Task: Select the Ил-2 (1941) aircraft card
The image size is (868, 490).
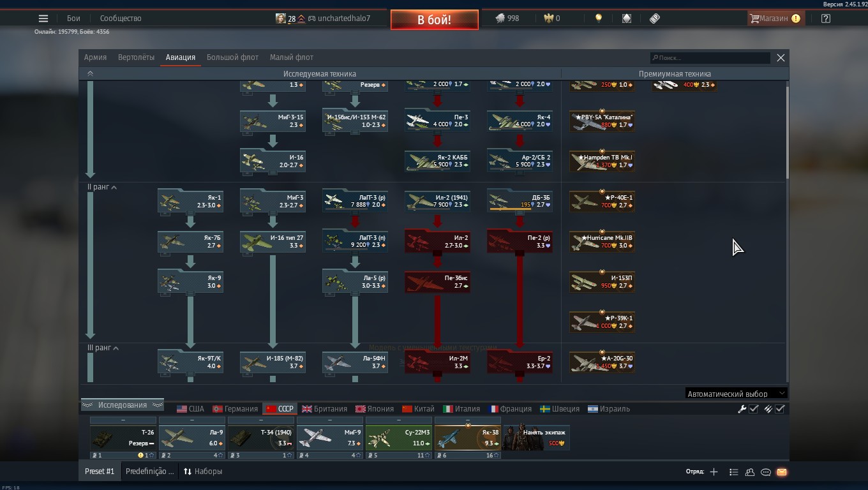Action: coord(438,201)
